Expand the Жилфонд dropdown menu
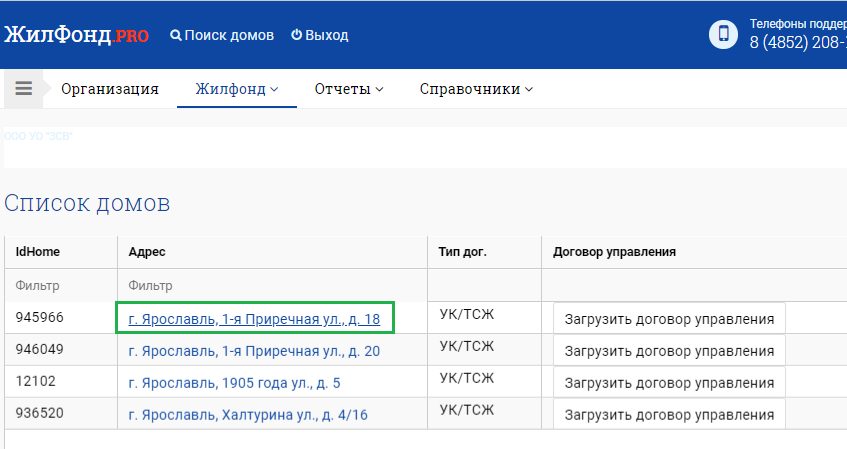Screen dimensions: 847x449 pyautogui.click(x=237, y=89)
